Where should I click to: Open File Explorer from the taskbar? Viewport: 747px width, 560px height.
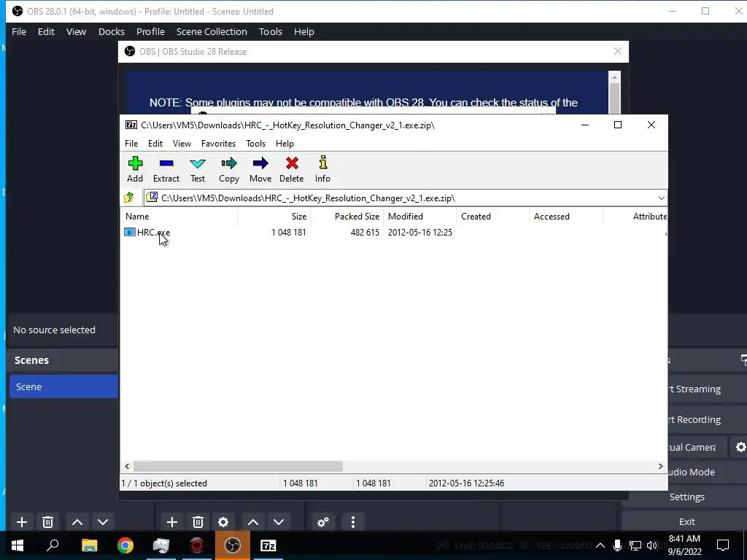[x=89, y=545]
